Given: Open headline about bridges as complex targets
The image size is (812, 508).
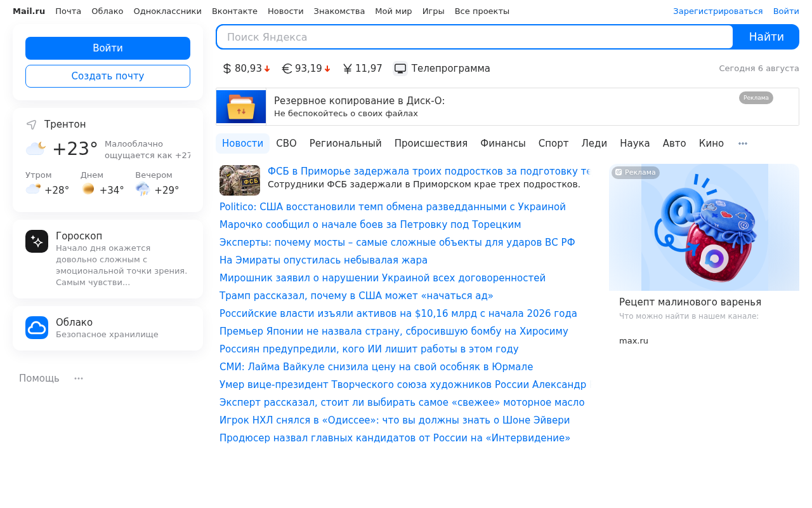Looking at the screenshot, I should (397, 243).
